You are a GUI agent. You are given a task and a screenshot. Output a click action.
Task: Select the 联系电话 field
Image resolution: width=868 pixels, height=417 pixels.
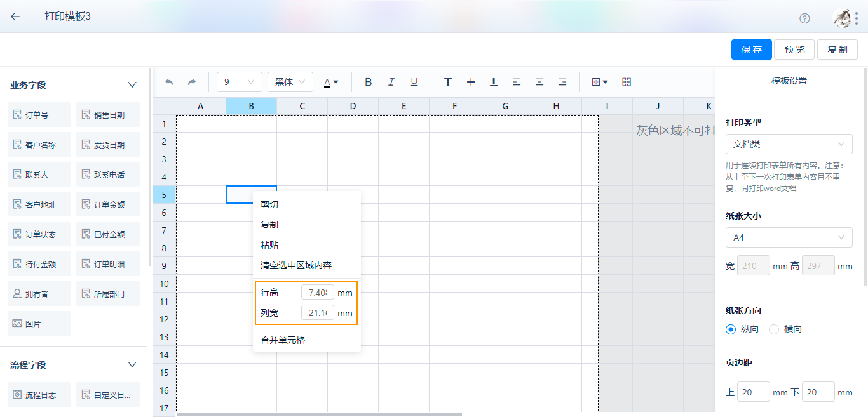pyautogui.click(x=108, y=175)
